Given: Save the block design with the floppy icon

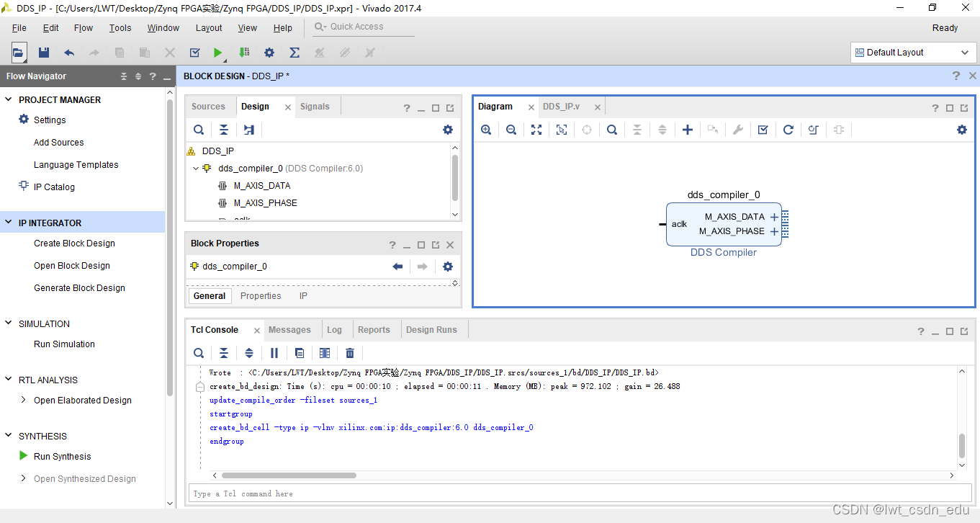Looking at the screenshot, I should coord(44,53).
